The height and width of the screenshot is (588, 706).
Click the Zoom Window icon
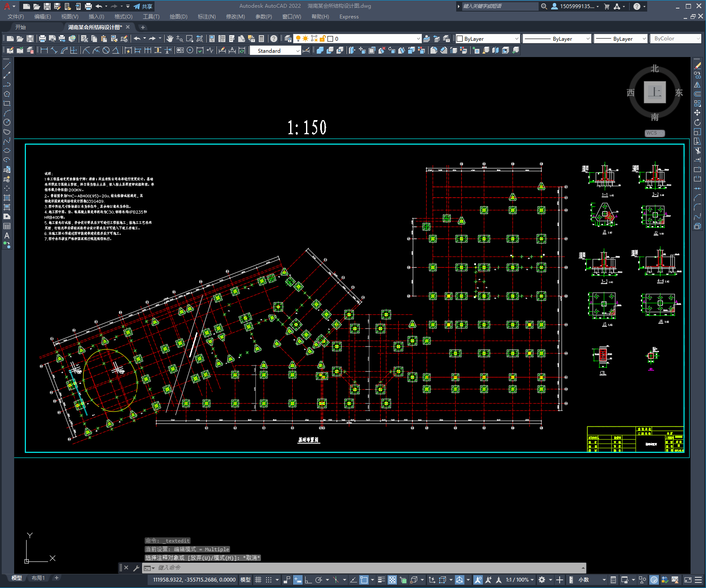(x=189, y=39)
